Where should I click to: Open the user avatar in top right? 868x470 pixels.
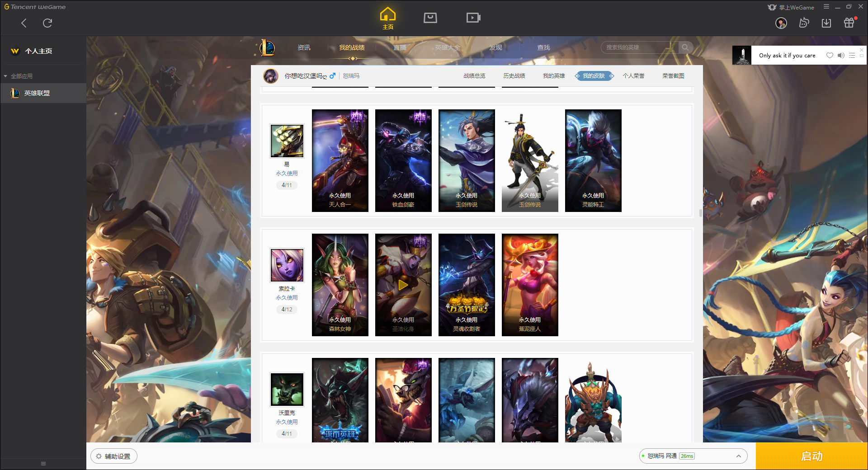(781, 23)
